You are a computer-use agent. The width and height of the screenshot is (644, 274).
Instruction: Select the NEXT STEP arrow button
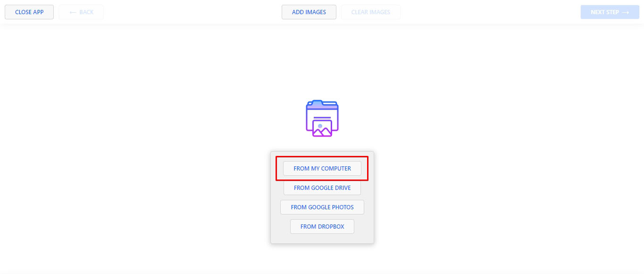609,12
